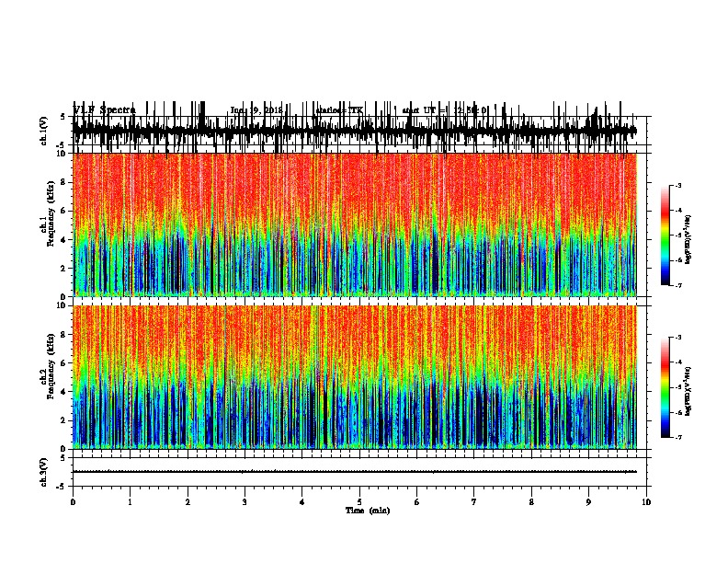
Task: Click the '5' tick on ch.3(V) axis
Action: point(63,458)
